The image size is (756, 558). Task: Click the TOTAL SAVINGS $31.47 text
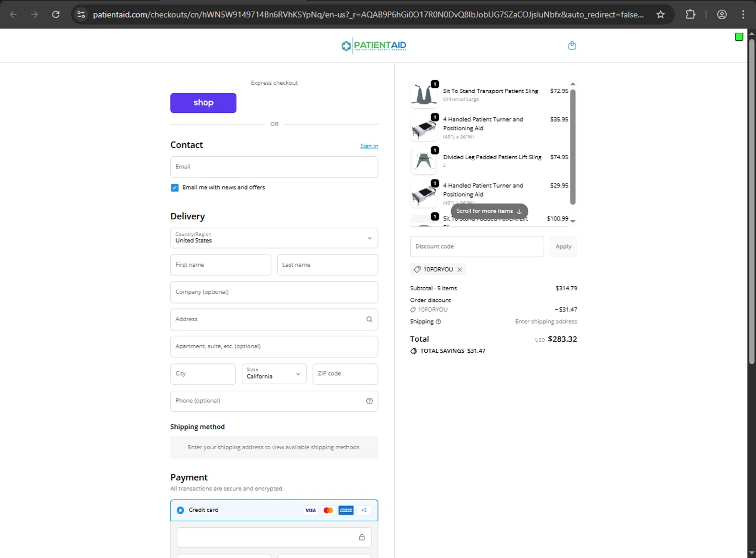tap(453, 351)
